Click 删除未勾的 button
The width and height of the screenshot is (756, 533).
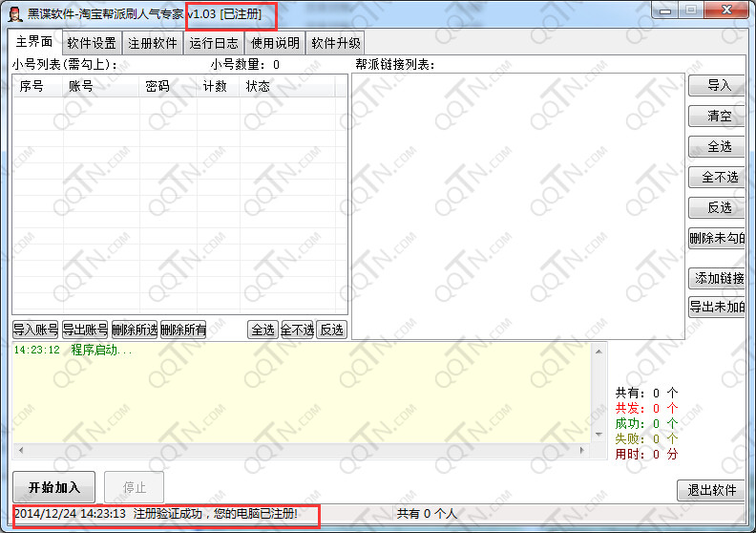717,238
